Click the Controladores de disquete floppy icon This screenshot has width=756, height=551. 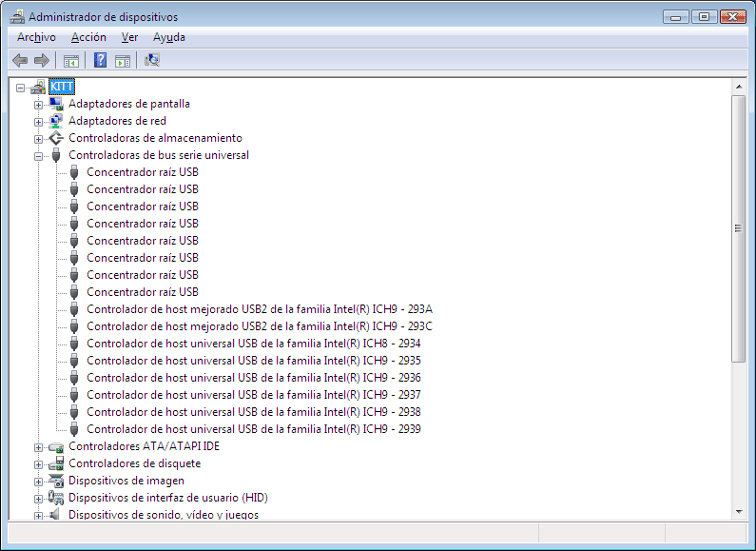pyautogui.click(x=56, y=463)
